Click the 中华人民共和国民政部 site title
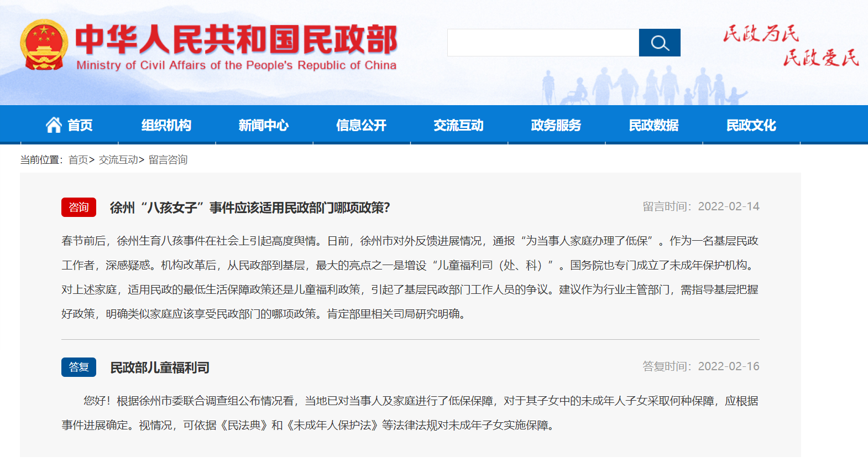This screenshot has width=868, height=461. pos(236,40)
